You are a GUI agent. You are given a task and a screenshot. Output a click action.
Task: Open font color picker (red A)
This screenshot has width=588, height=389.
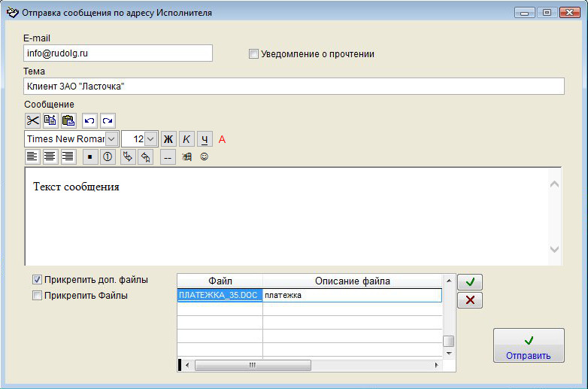[222, 139]
